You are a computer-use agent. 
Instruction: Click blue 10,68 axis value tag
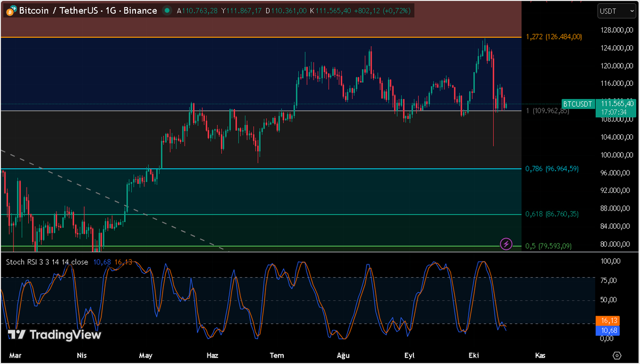(x=609, y=330)
